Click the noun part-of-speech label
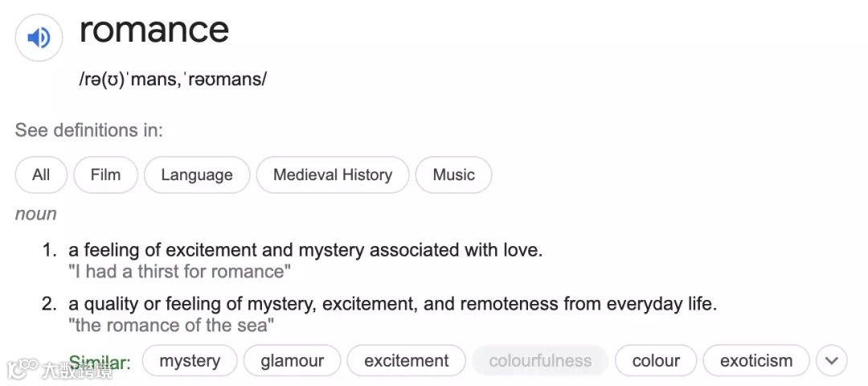868x386 pixels. coord(36,214)
